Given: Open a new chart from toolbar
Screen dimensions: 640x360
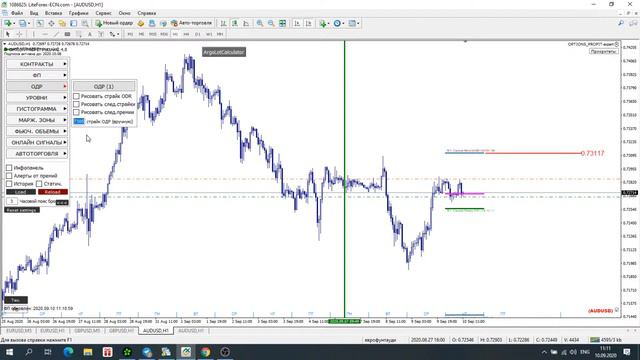Looking at the screenshot, I should [x=8, y=23].
